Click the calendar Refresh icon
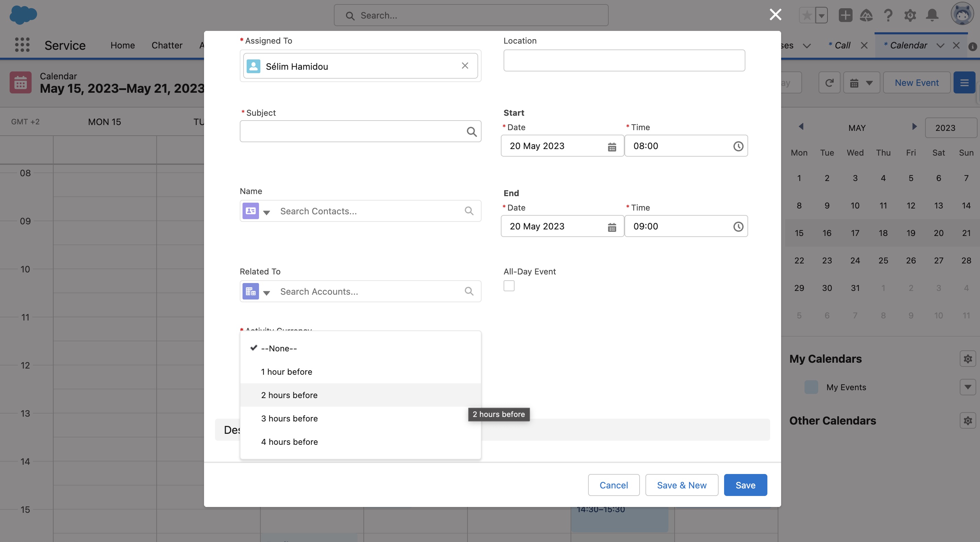Screen dimensions: 980x542 click(829, 82)
